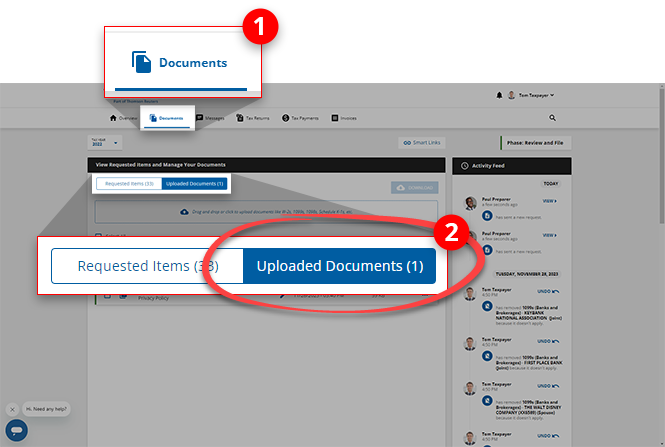Go to the Invoices tab
This screenshot has width=665, height=447.
coord(344,118)
